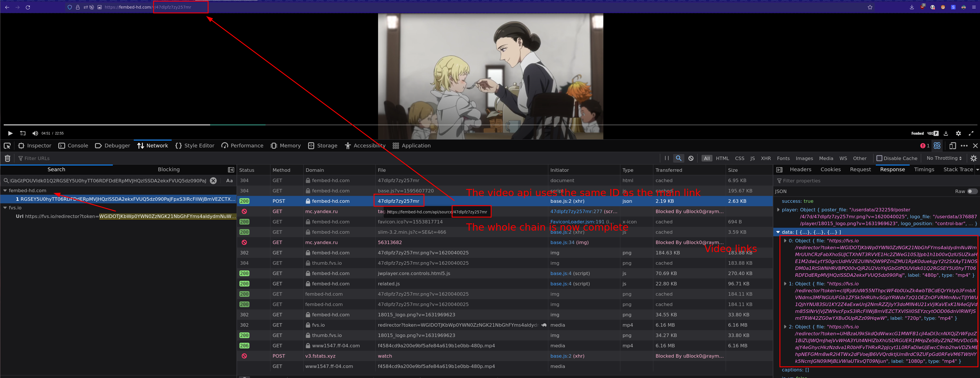Bookmark page with the star icon
Image resolution: width=980 pixels, height=378 pixels.
(870, 7)
